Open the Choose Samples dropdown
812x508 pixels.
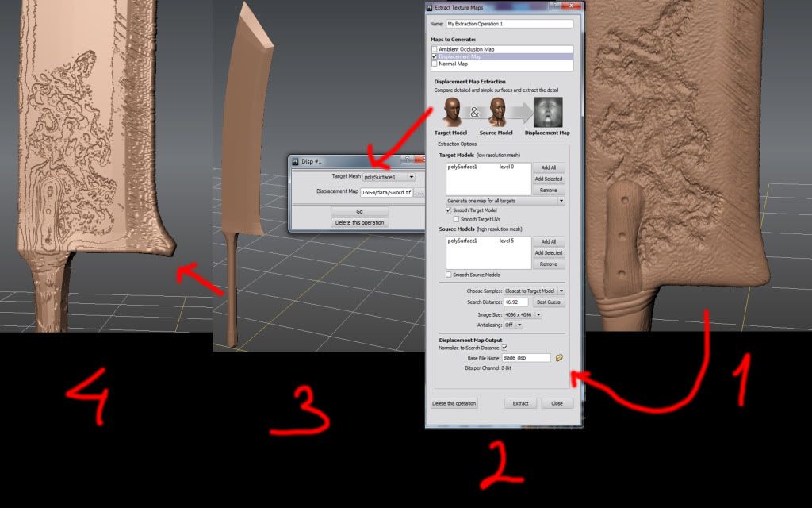[534, 291]
